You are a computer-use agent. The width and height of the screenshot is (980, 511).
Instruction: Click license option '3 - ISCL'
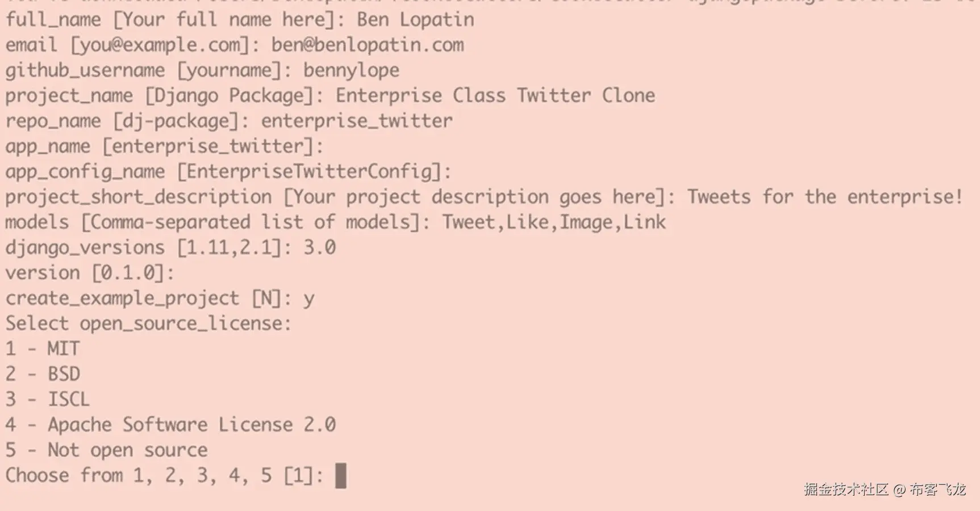[x=47, y=399]
